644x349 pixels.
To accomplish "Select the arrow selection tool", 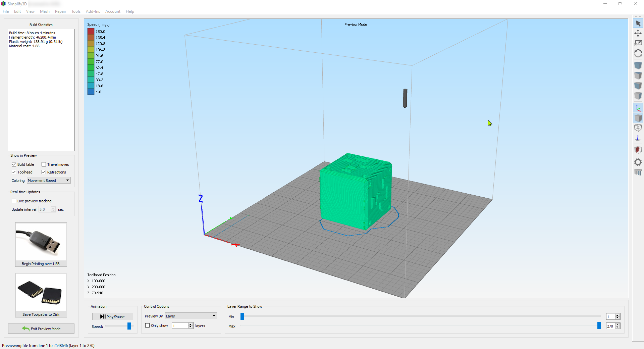I will (x=638, y=23).
